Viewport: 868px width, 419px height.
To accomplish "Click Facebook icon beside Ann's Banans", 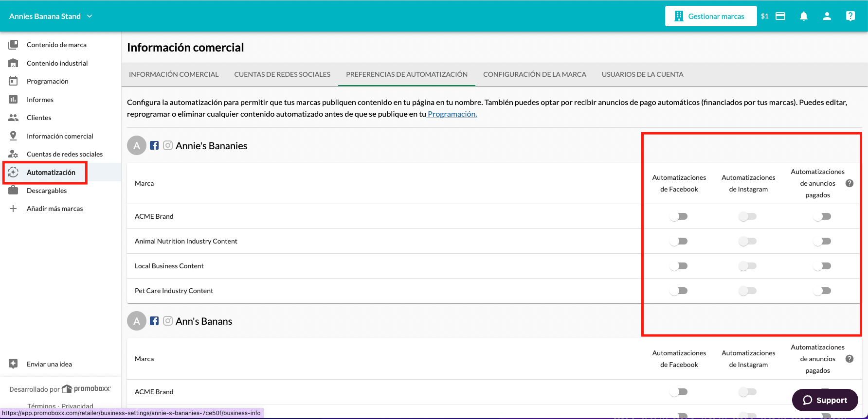I will click(154, 321).
